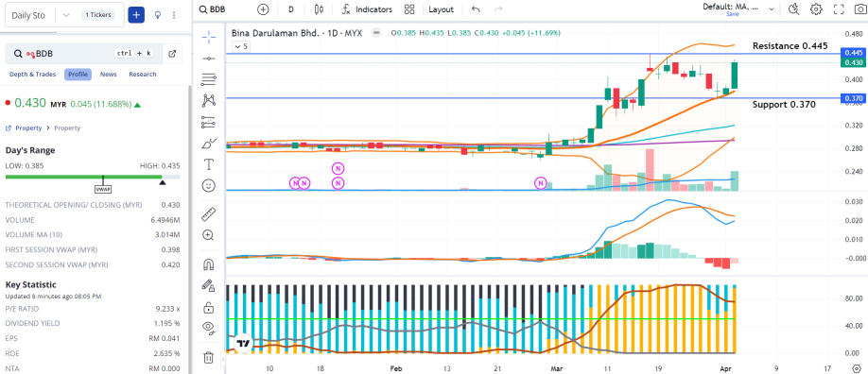
Task: Redo last chart action
Action: (x=498, y=9)
